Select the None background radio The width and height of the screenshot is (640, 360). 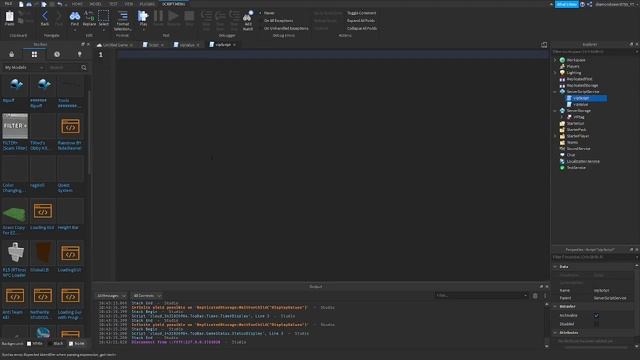[71, 344]
